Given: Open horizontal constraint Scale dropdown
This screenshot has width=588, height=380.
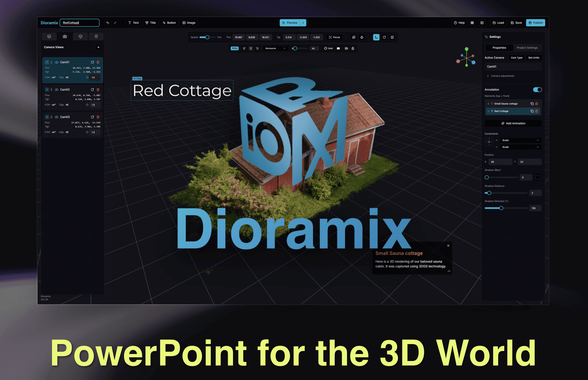Looking at the screenshot, I should coord(520,140).
